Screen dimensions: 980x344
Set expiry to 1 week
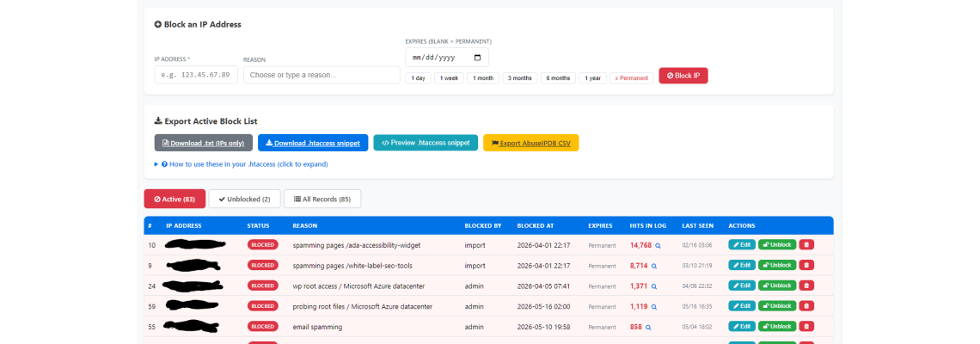(449, 78)
